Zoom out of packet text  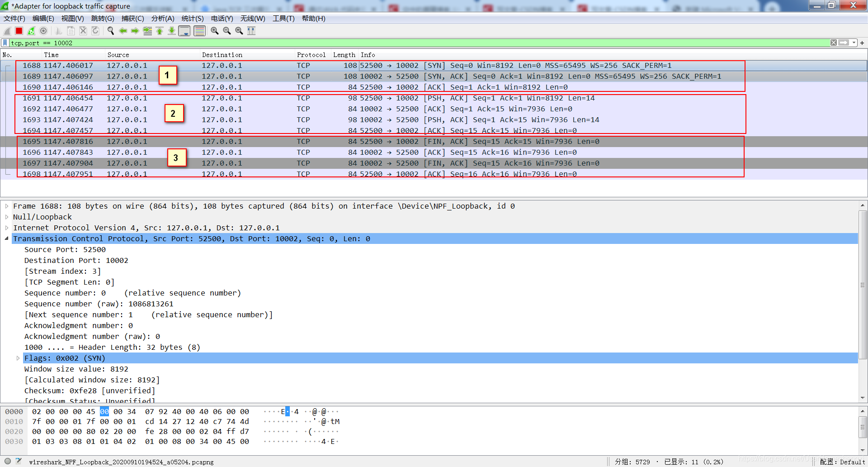pos(227,31)
